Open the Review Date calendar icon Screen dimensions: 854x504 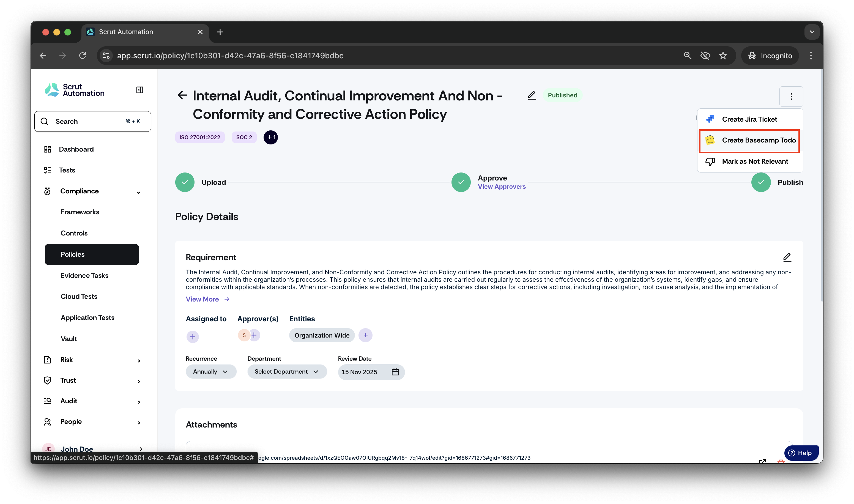pos(395,372)
